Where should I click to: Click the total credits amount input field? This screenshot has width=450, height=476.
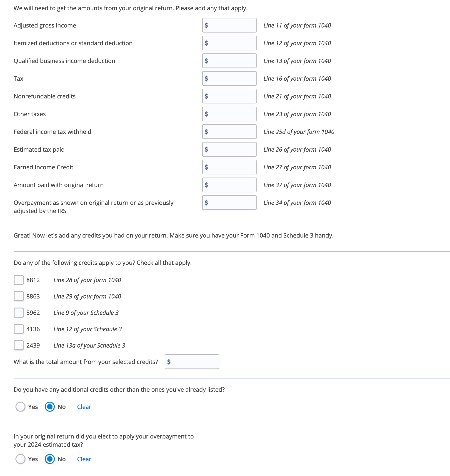click(x=192, y=361)
